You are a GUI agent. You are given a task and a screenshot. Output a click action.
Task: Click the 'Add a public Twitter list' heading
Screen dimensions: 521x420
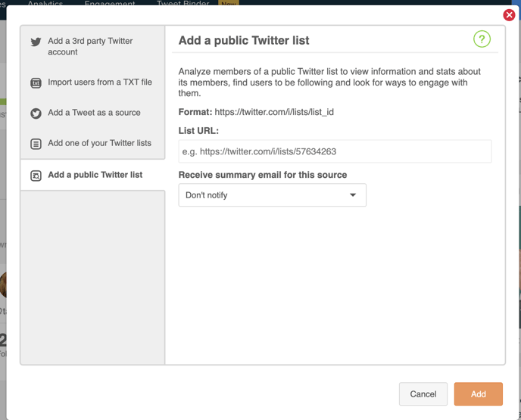click(x=244, y=41)
